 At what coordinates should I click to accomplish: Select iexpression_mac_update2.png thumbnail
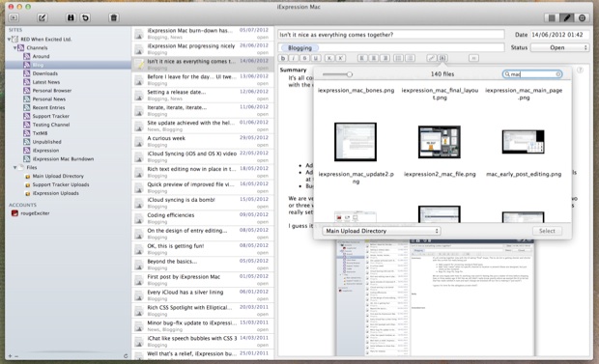tap(356, 142)
